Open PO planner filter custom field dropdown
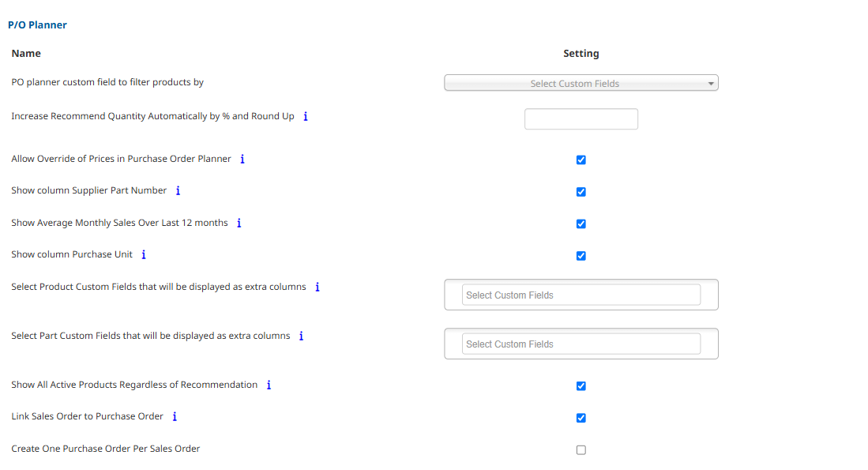 pos(581,83)
